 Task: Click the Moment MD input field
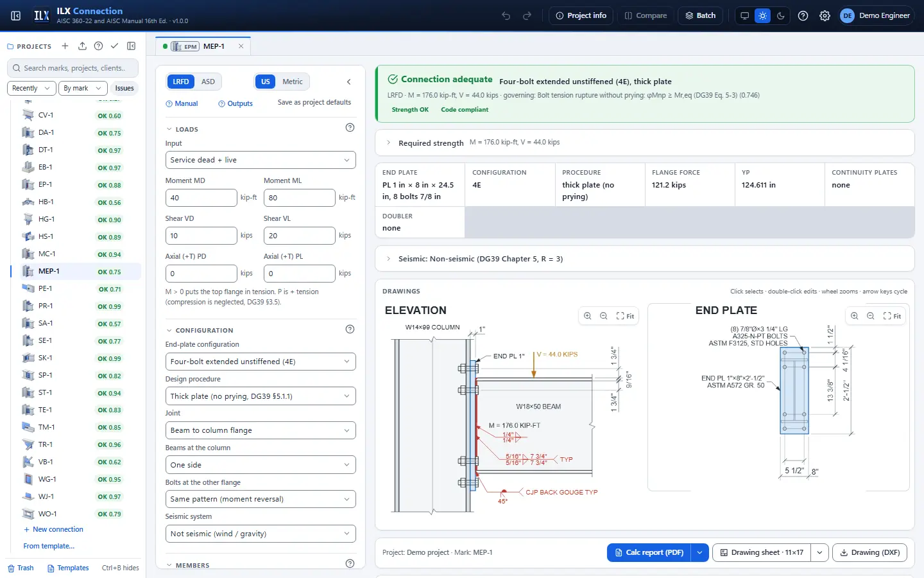pos(201,198)
